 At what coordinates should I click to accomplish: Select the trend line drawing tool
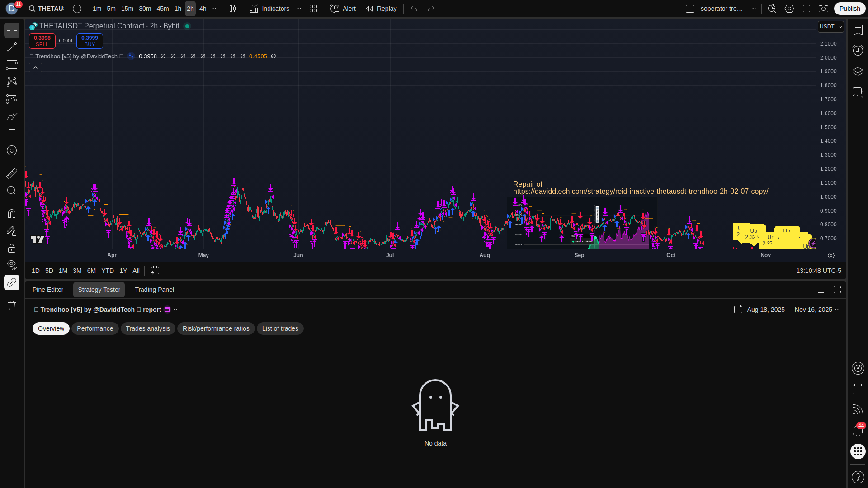12,47
